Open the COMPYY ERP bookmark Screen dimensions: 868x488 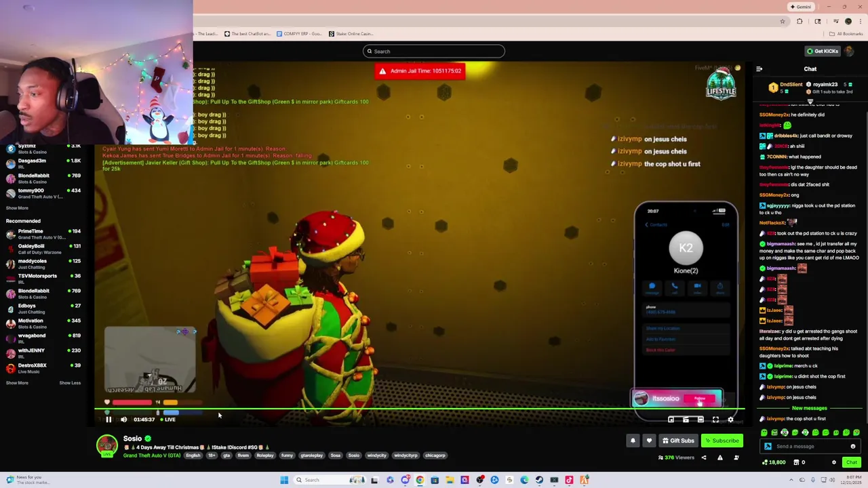pos(298,33)
